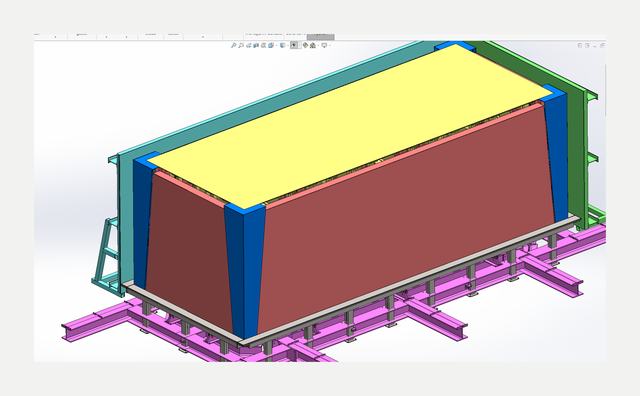Open Edit Appearance color ball icon
Screen dimensions: 640x396
click(305, 45)
